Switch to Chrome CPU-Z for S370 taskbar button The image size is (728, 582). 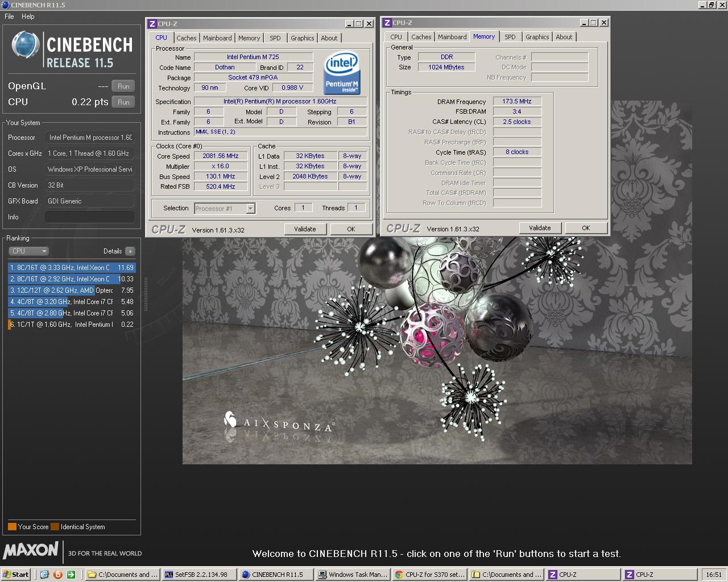point(429,575)
